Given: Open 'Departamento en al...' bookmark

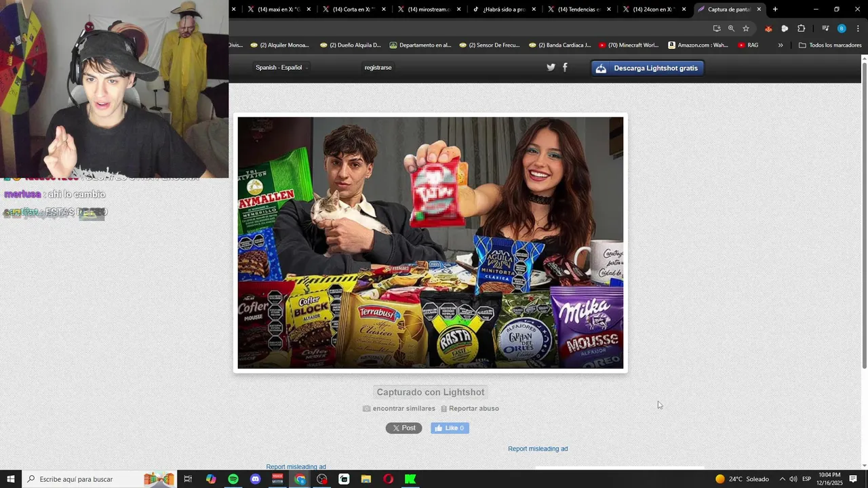Looking at the screenshot, I should [420, 45].
